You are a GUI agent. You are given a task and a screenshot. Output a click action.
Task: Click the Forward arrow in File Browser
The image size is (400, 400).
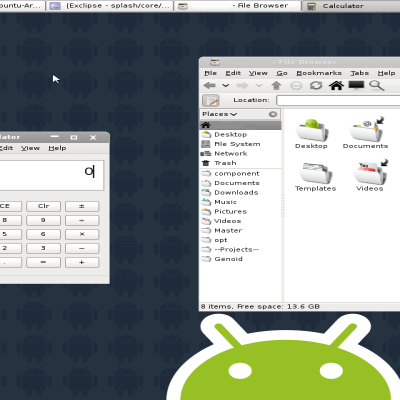243,86
